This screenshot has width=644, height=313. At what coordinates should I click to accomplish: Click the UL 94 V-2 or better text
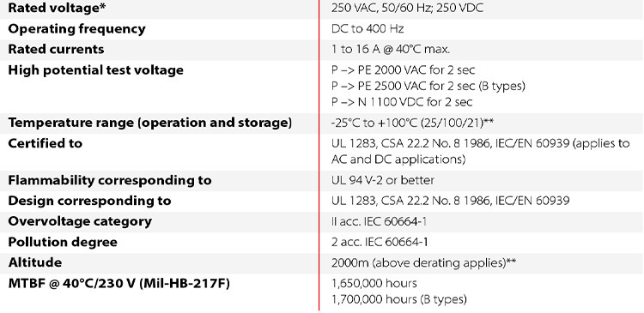point(382,180)
